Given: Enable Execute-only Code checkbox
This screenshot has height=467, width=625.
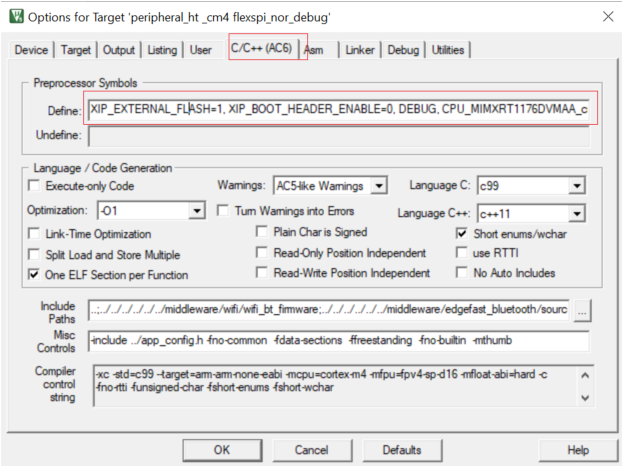Looking at the screenshot, I should coord(36,186).
